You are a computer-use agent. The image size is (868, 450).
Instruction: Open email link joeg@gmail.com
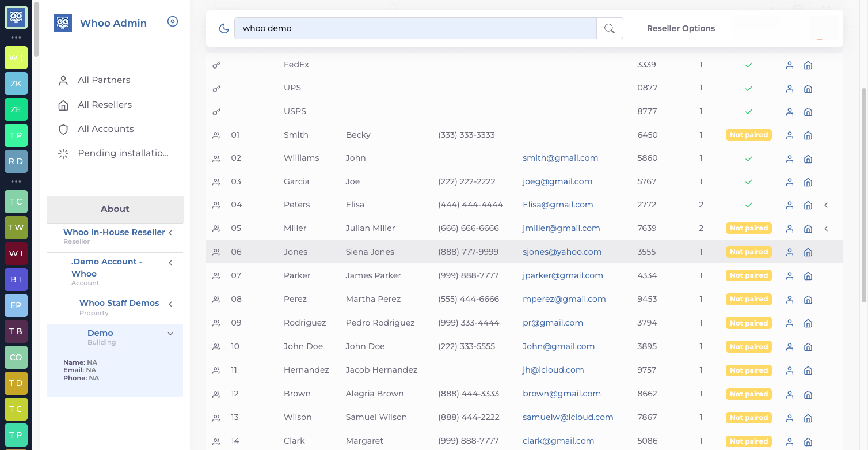557,181
